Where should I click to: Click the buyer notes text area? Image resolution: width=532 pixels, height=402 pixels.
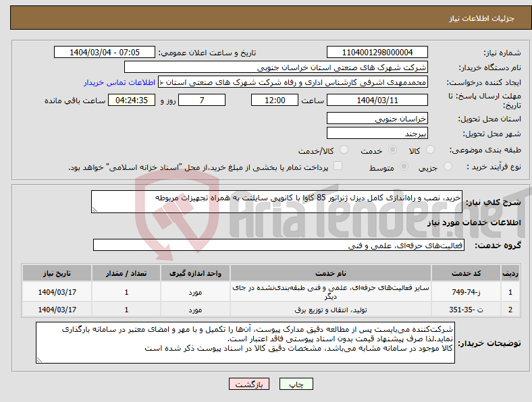click(245, 343)
